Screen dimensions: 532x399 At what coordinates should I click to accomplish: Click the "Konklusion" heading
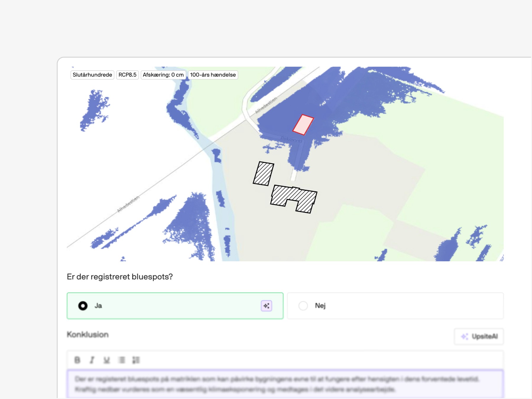[88, 335]
